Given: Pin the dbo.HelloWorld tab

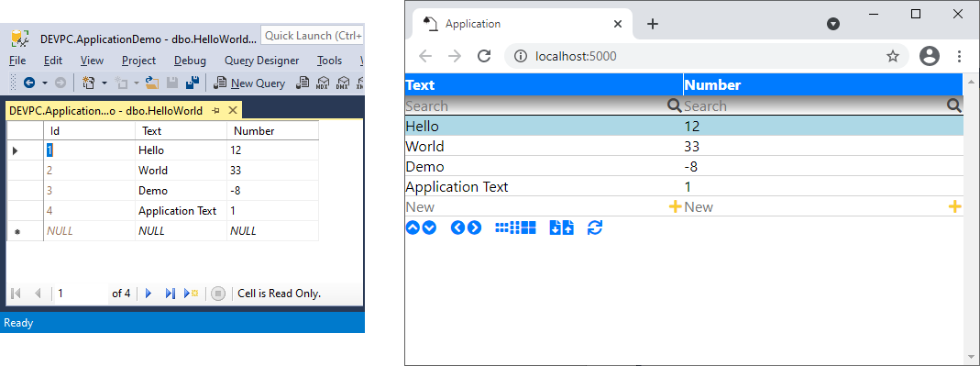Looking at the screenshot, I should pos(216,111).
